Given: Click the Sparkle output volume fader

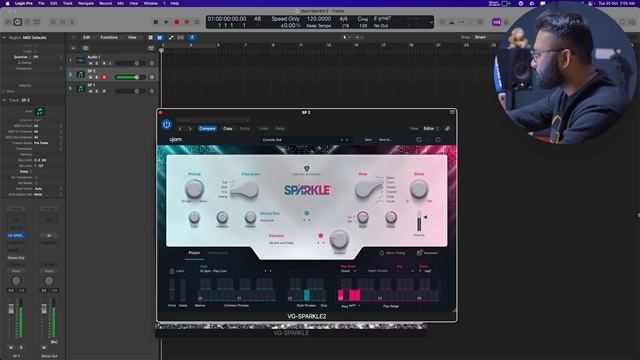Looking at the screenshot, I should (419, 221).
